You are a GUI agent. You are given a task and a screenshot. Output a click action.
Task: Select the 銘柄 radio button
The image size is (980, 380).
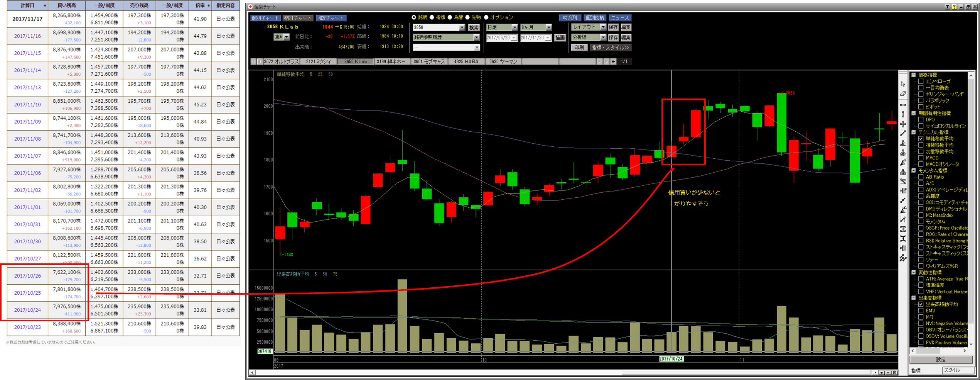414,17
